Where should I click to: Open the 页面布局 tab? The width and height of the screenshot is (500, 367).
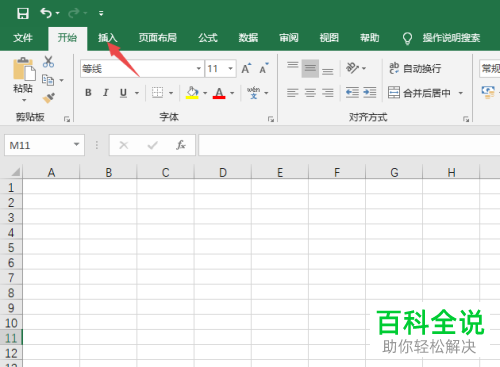coord(158,38)
